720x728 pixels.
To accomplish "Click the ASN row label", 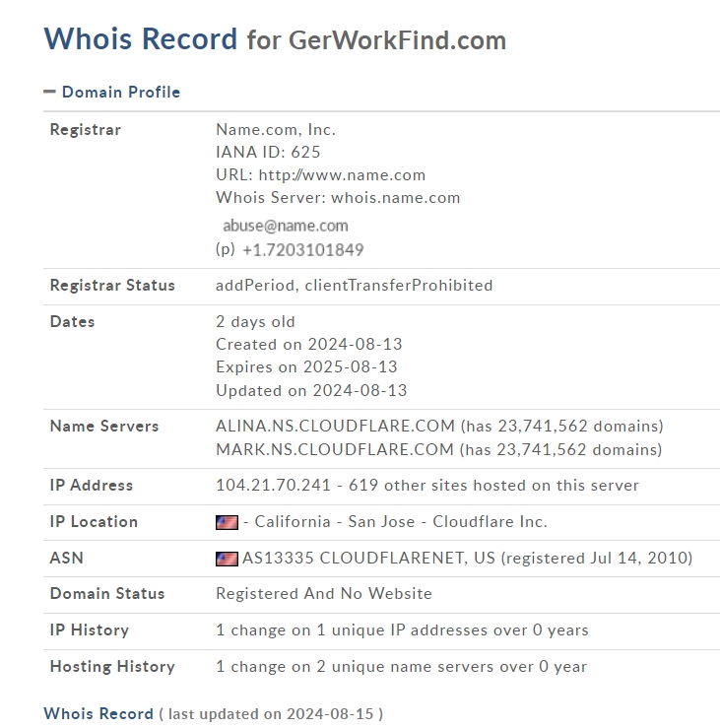I will click(x=67, y=559).
